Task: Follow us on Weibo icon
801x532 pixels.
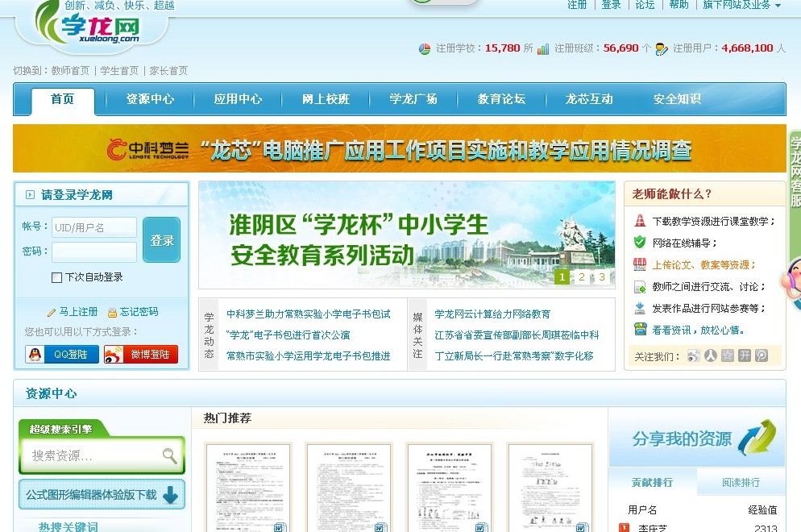Action: [693, 355]
